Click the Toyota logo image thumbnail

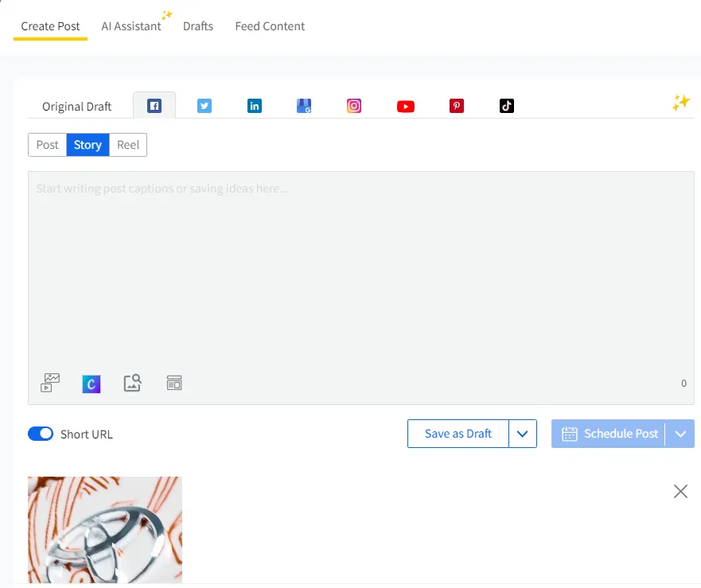pos(105,529)
